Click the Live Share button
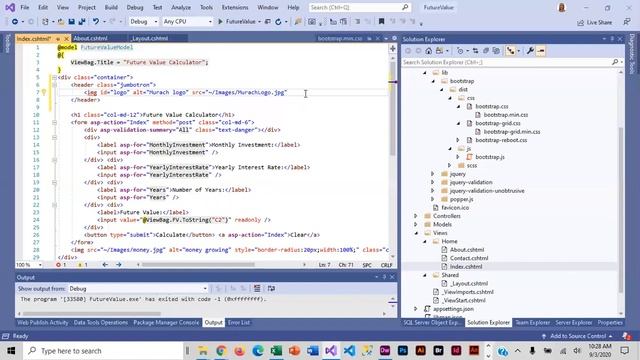 (x=595, y=22)
